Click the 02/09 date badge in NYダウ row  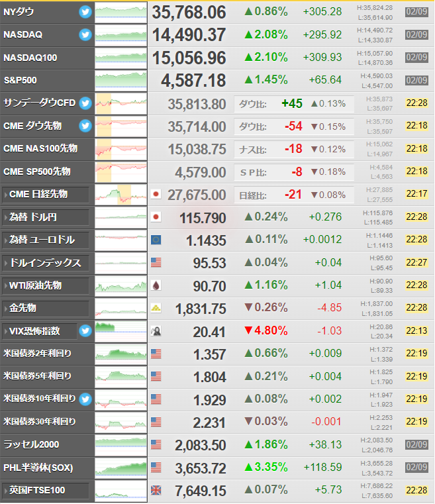point(416,12)
